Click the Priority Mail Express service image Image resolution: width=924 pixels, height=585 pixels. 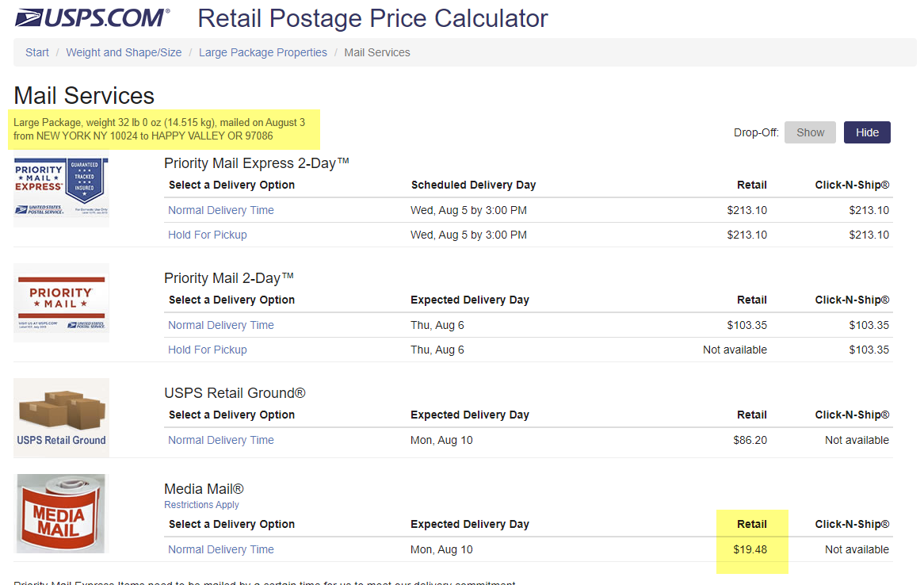[x=61, y=190]
